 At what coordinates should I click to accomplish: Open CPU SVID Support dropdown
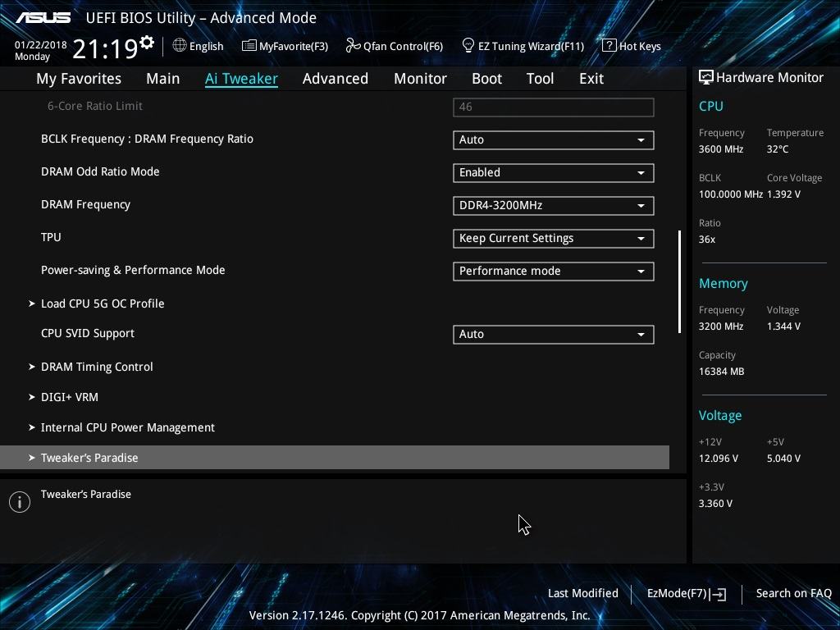pyautogui.click(x=554, y=335)
